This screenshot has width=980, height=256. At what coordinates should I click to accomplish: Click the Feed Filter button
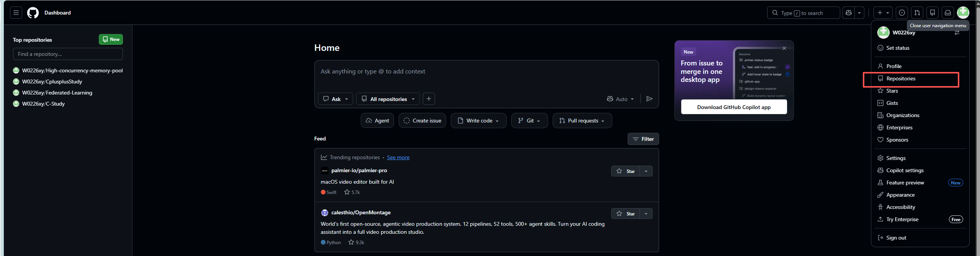643,139
